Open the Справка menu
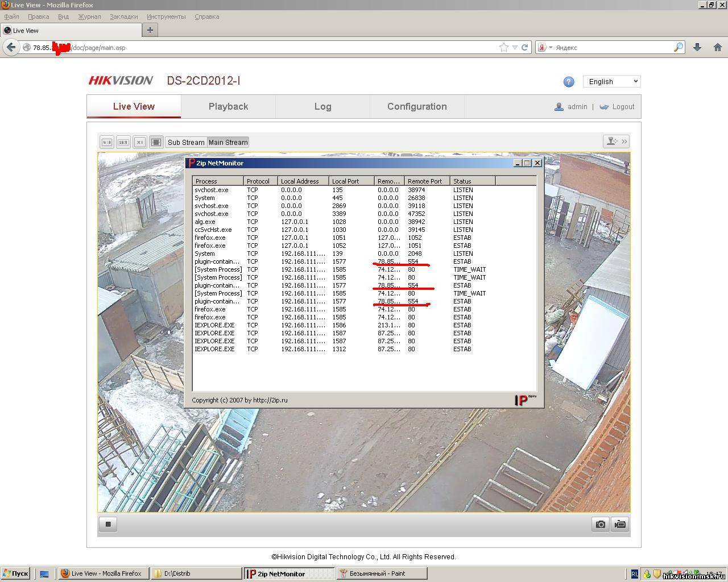The image size is (728, 582). click(206, 16)
